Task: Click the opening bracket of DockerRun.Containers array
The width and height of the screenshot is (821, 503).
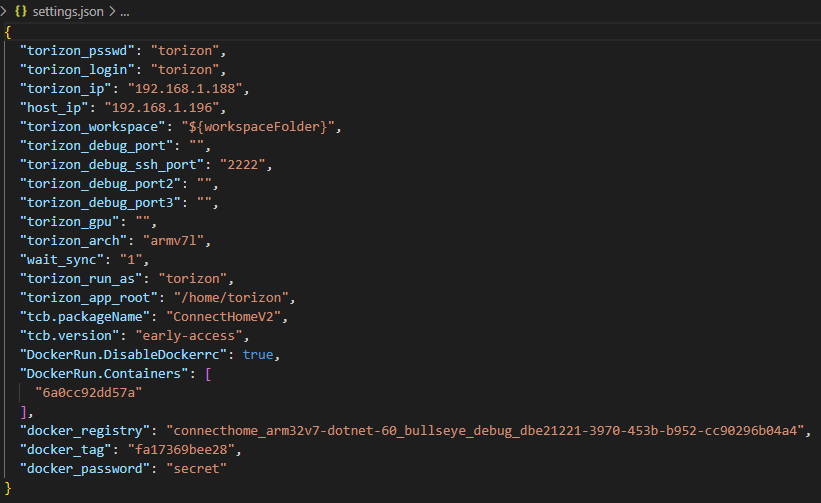Action: click(x=208, y=374)
